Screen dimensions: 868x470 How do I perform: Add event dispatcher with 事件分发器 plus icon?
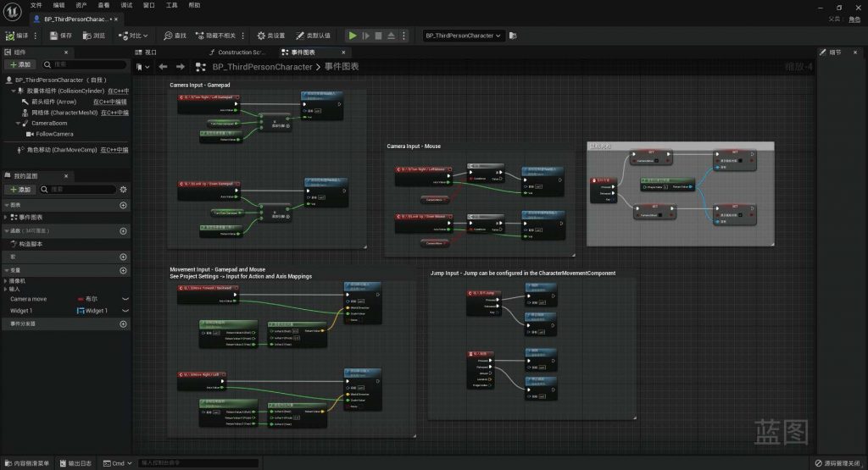coord(123,324)
